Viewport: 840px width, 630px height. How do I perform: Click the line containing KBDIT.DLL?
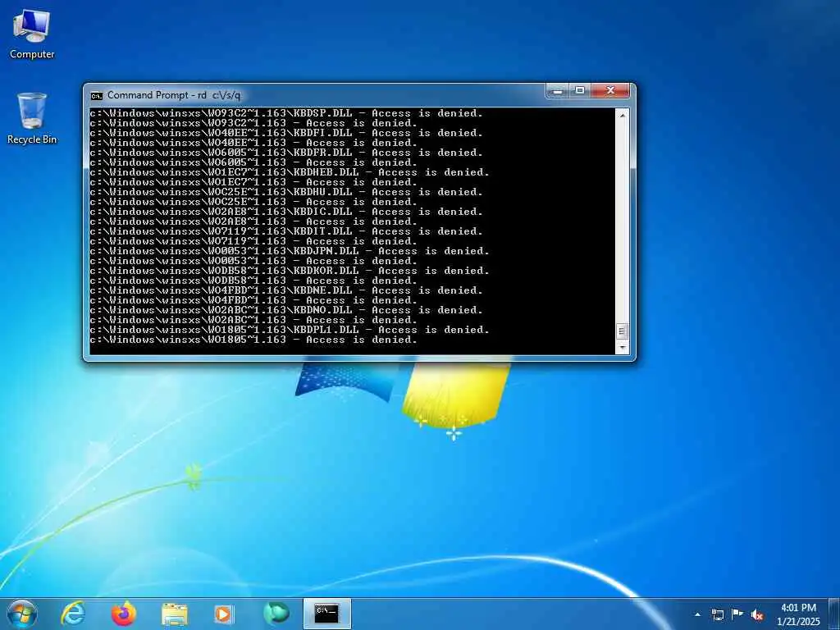286,231
